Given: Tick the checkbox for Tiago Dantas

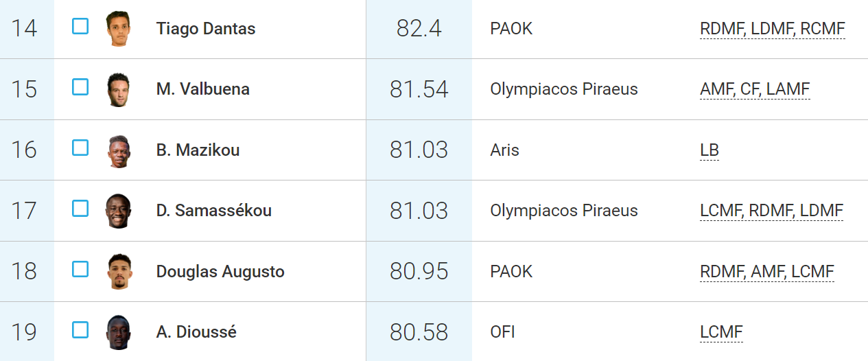Looking at the screenshot, I should [80, 27].
